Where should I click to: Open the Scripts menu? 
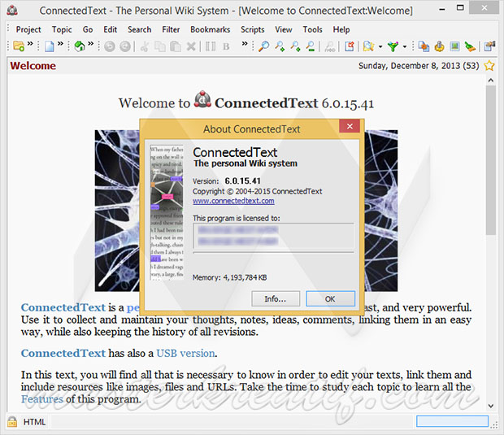pos(252,29)
